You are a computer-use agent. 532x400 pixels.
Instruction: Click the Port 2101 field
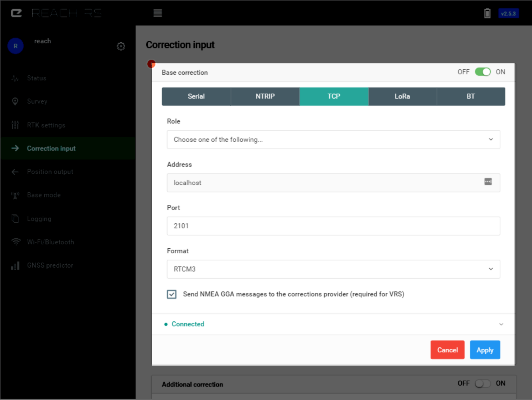(x=333, y=226)
